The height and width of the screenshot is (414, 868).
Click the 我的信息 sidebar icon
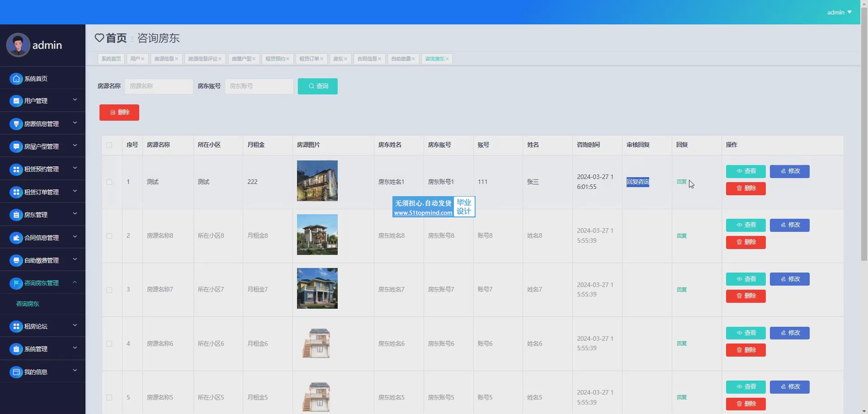(16, 372)
